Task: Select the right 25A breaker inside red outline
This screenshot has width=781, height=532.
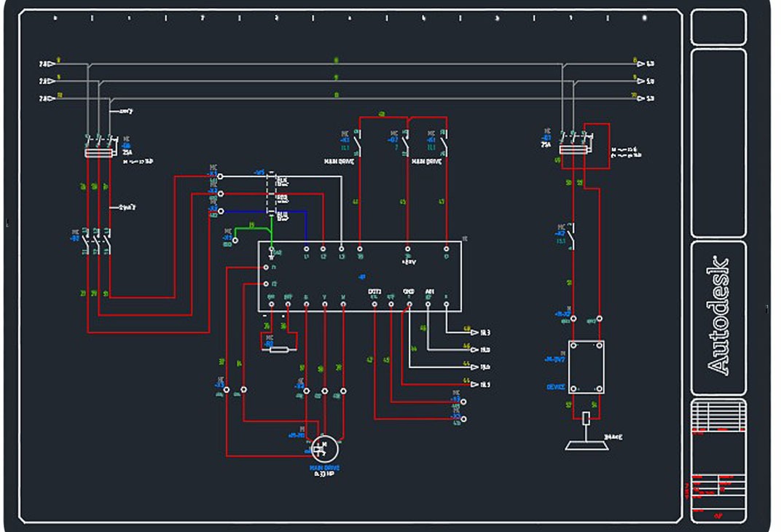Action: (x=576, y=144)
